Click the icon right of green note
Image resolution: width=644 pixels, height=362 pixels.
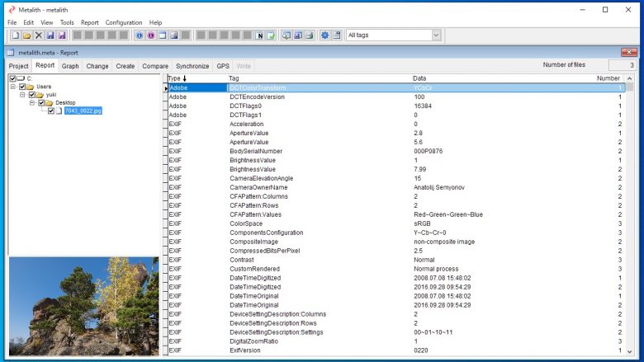[286, 35]
